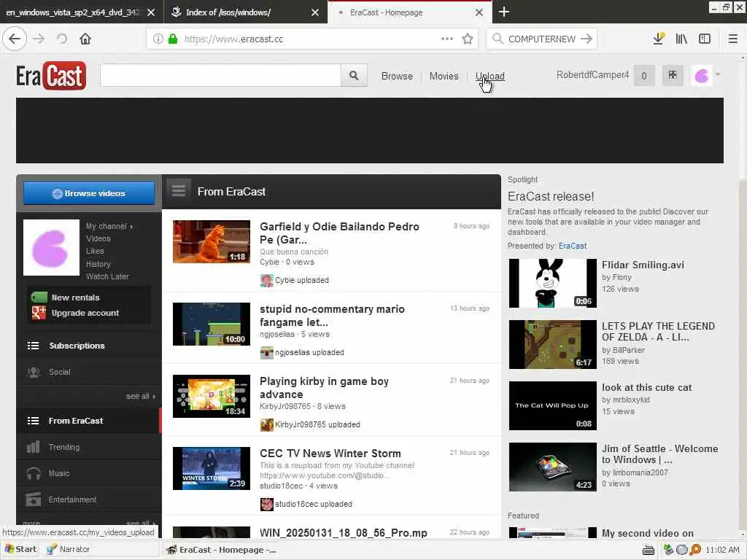Open the RobertdfCamper4 username link
Image resolution: width=747 pixels, height=560 pixels.
click(x=592, y=75)
